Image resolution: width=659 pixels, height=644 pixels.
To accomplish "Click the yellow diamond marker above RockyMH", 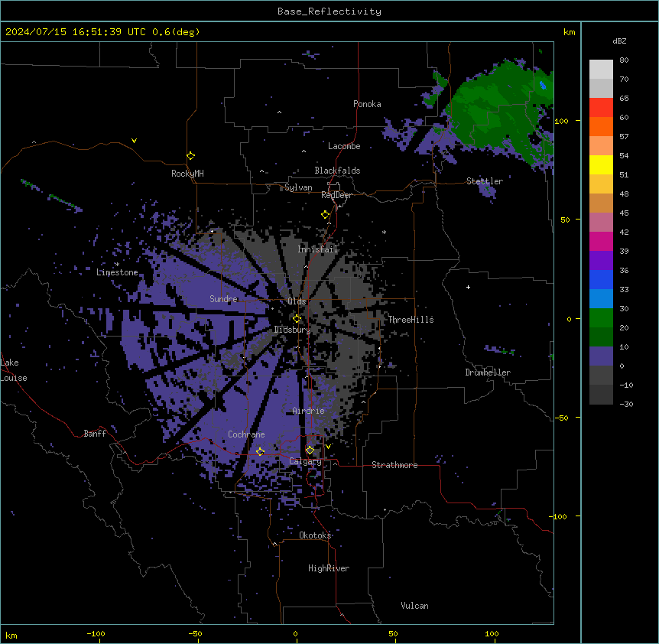I will (190, 156).
